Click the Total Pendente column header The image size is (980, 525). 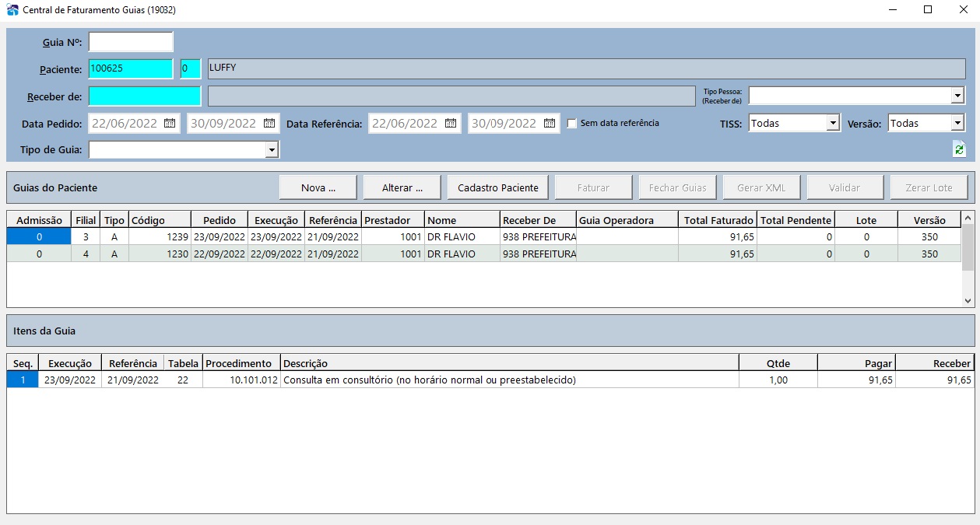tap(796, 220)
